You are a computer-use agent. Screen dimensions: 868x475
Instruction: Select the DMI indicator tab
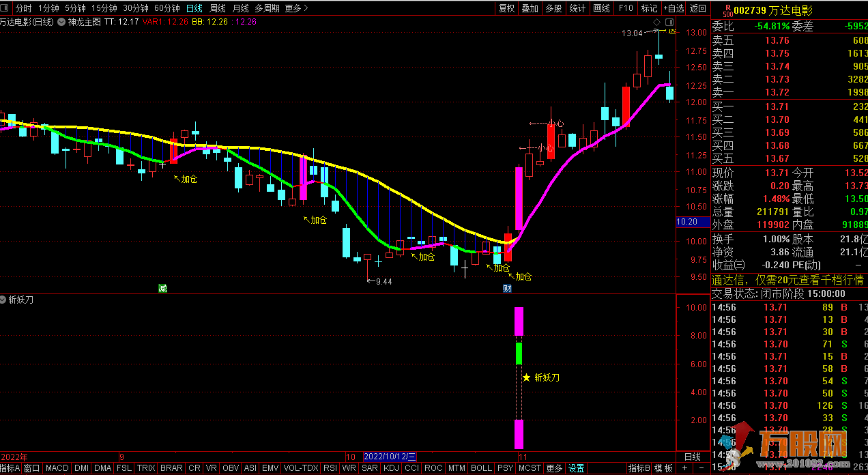tap(81, 468)
